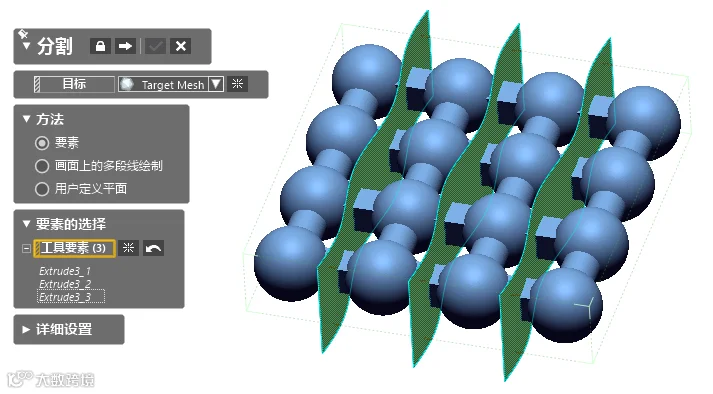Click the 目标 selection button
Image resolution: width=713 pixels, height=394 pixels.
pyautogui.click(x=74, y=84)
